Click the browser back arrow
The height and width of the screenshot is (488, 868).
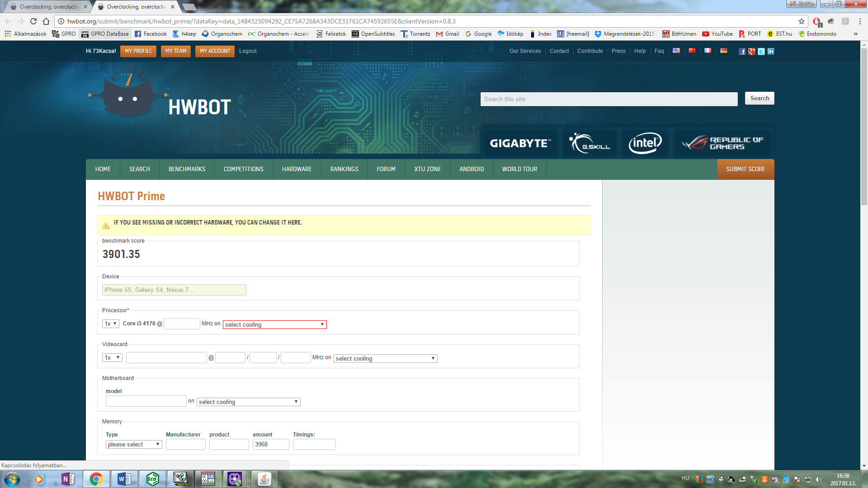(8, 21)
